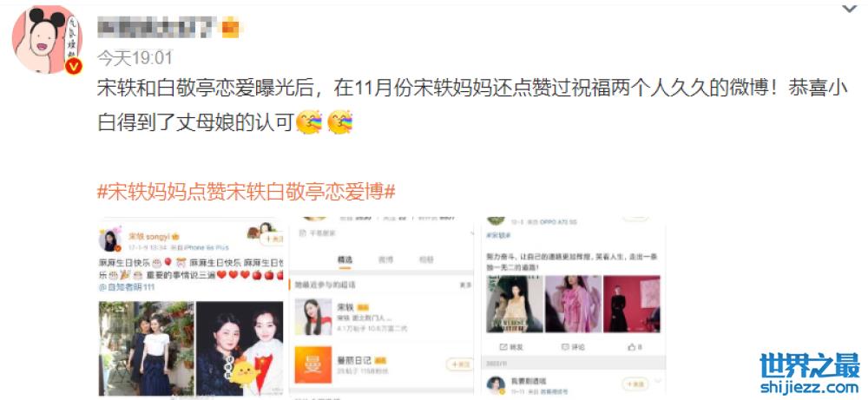The width and height of the screenshot is (868, 400).
Task: Expand the post options chevron at top right
Action: point(849,8)
